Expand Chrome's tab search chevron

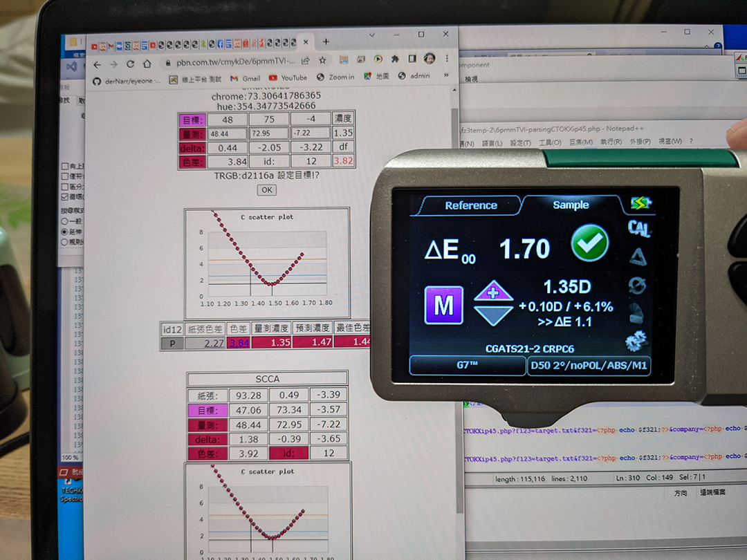371,35
